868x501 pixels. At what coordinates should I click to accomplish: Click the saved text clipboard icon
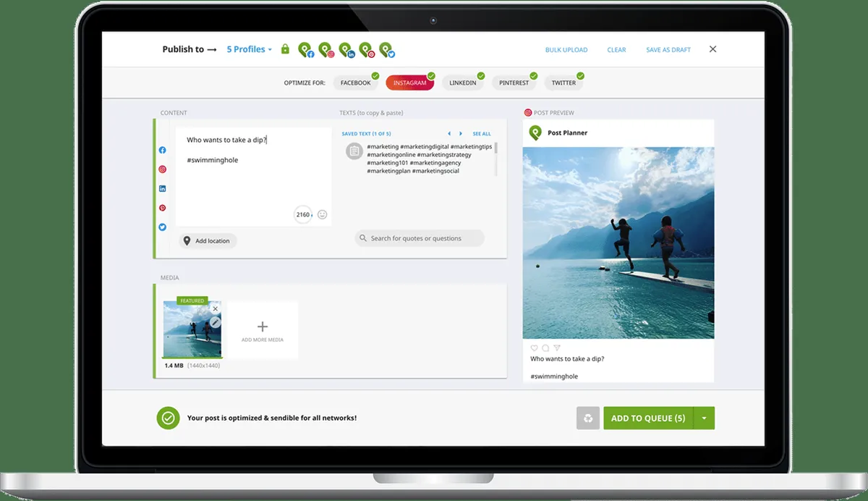click(354, 151)
